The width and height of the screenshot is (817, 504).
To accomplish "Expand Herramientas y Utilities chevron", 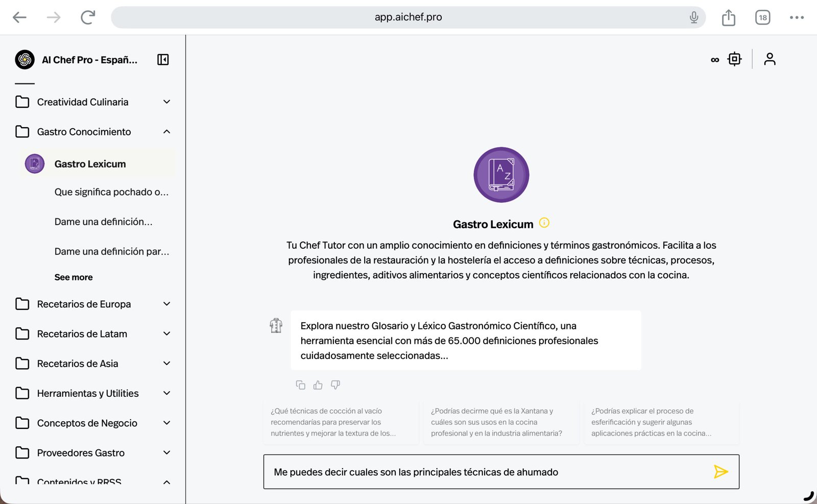I will pos(166,393).
